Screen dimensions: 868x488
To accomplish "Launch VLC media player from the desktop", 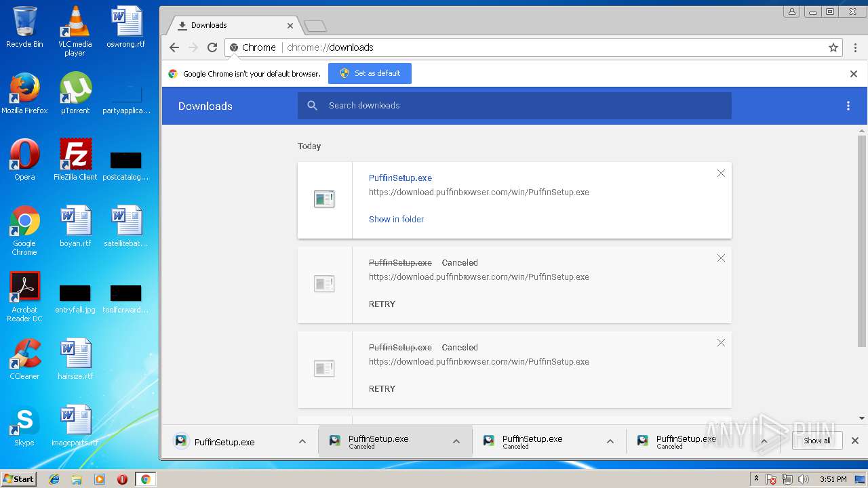I will (x=75, y=31).
